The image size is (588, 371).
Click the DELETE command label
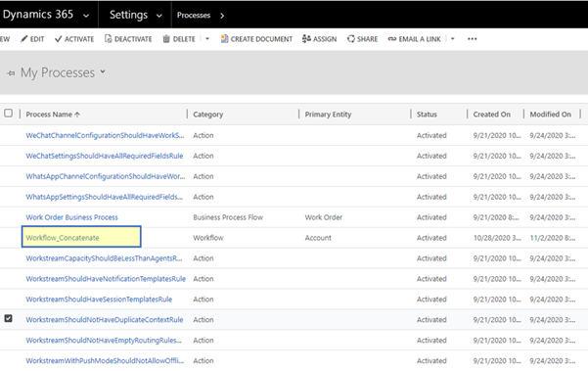pyautogui.click(x=184, y=39)
